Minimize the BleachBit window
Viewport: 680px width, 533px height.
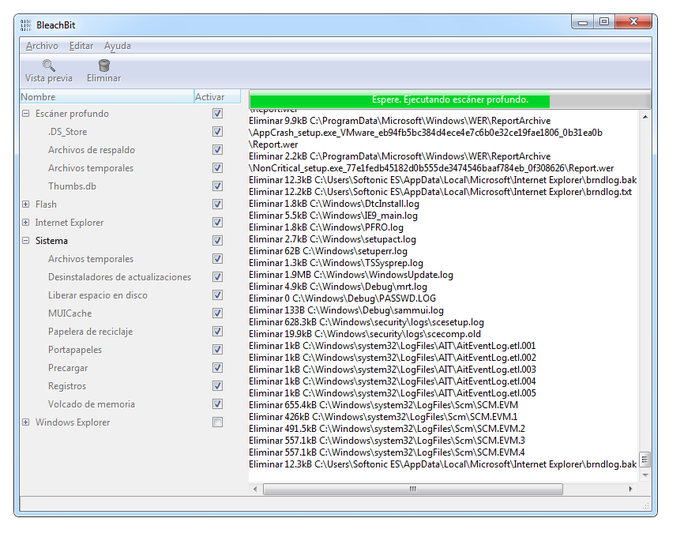[x=583, y=21]
